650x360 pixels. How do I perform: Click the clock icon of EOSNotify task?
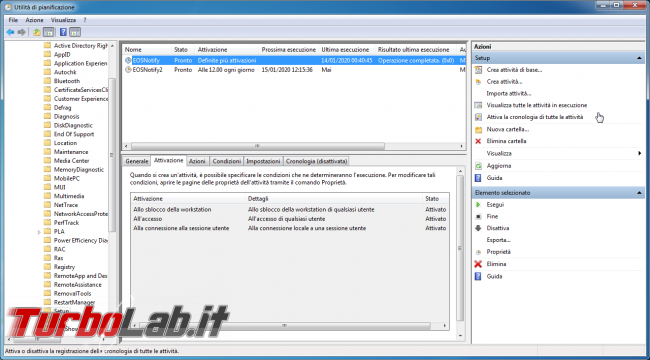coord(128,61)
